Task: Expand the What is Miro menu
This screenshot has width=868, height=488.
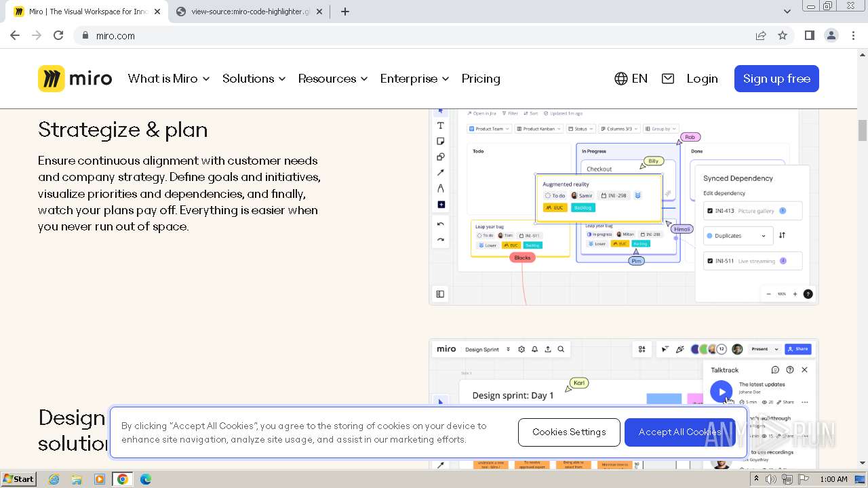Action: coord(169,79)
